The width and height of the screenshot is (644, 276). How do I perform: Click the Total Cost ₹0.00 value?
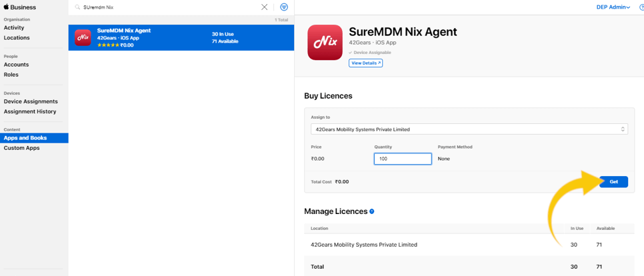point(342,181)
